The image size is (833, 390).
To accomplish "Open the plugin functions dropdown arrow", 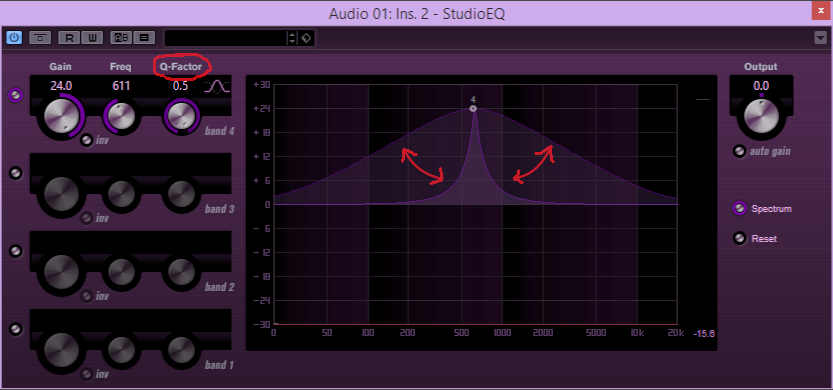I will click(821, 37).
